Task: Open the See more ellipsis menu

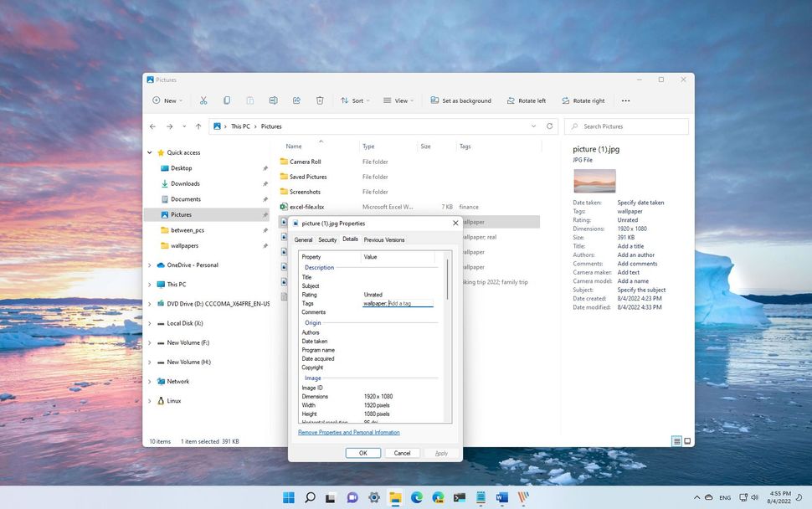Action: [x=625, y=100]
